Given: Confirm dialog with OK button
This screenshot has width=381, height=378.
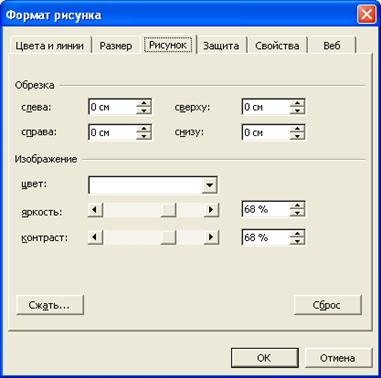Looking at the screenshot, I should click(x=264, y=358).
